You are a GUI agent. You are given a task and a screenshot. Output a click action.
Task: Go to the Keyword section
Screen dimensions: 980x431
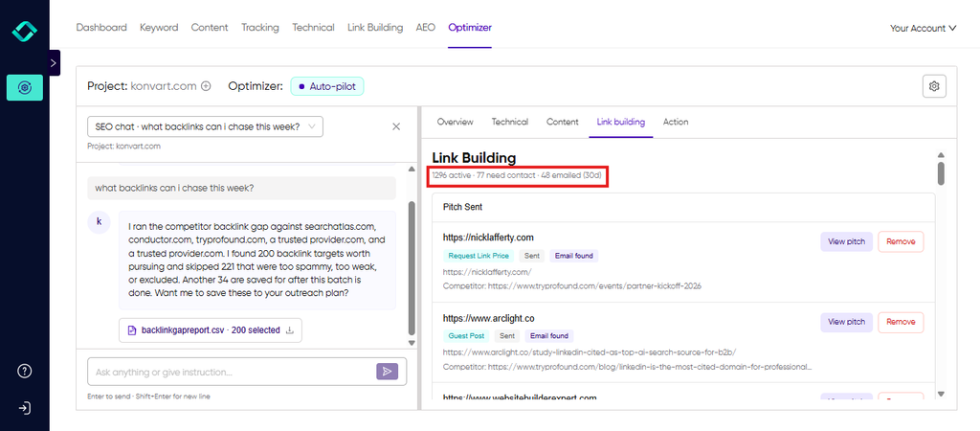[x=159, y=28]
